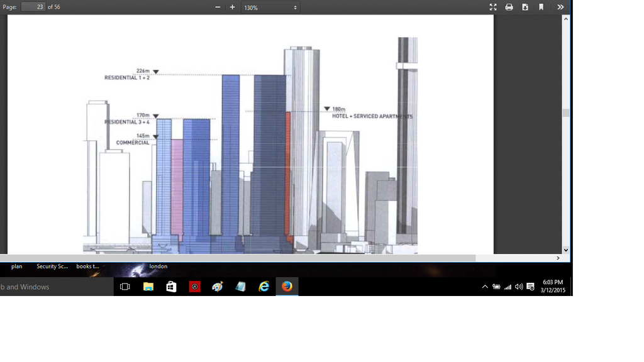Screen dimensions: 644x362
Task: Switch to presentation fullscreen mode
Action: (x=493, y=8)
